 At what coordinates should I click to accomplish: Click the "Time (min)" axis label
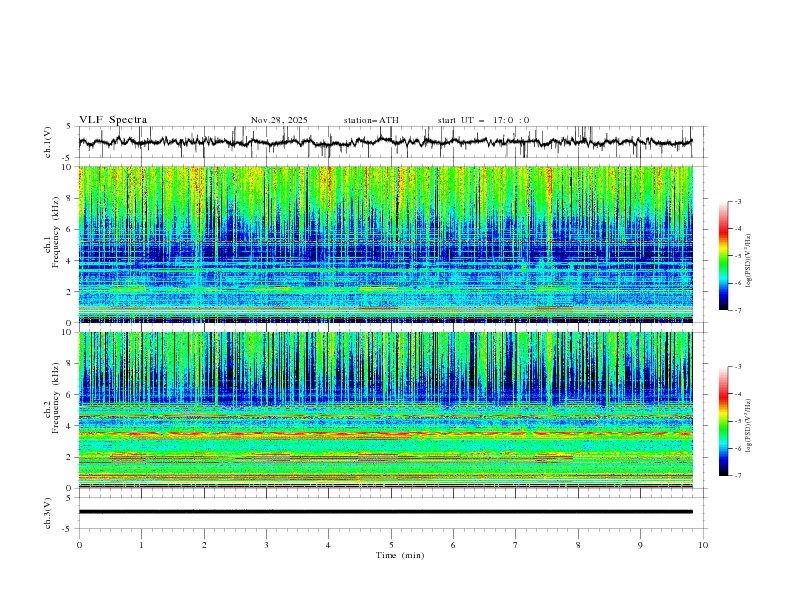400,555
